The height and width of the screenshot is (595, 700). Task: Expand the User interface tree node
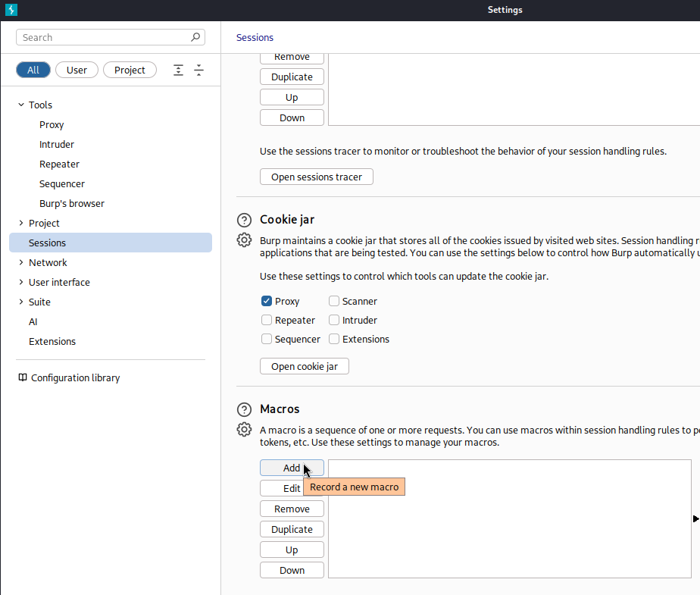21,282
